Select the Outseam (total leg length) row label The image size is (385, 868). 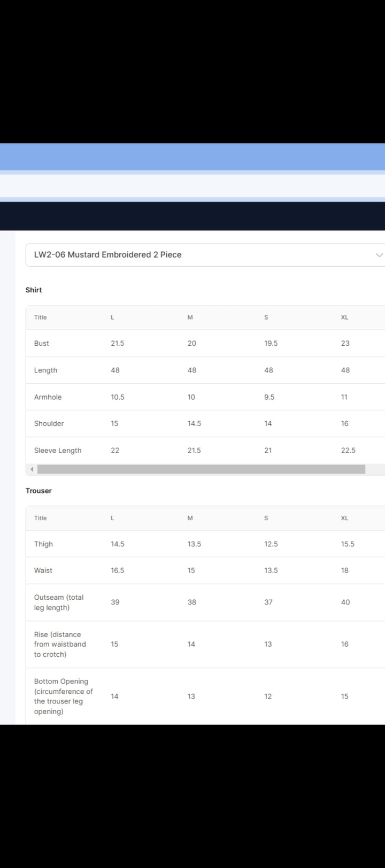point(59,602)
